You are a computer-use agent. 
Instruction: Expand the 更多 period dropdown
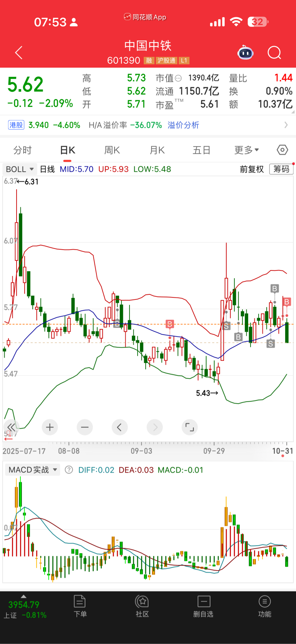pyautogui.click(x=247, y=150)
